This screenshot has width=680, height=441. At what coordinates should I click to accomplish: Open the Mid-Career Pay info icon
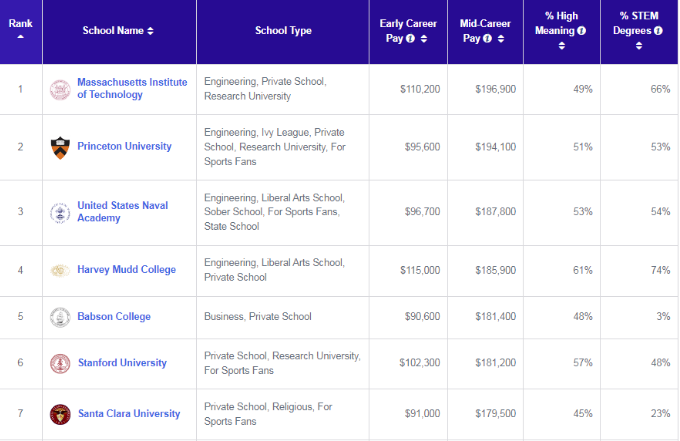click(487, 39)
